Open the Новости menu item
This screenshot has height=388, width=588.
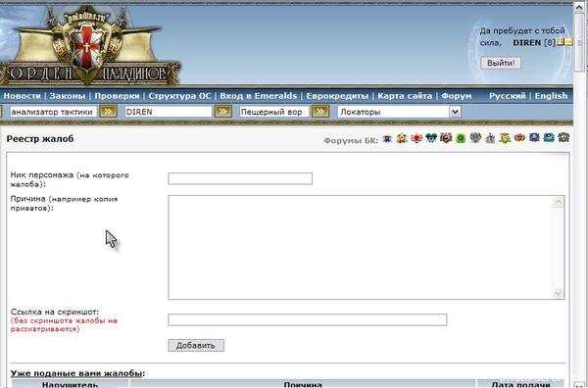tap(23, 96)
